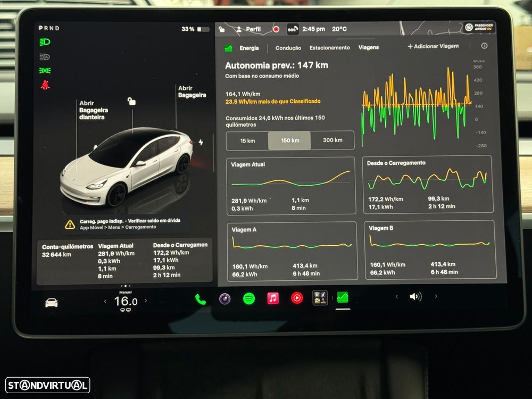Decrease temperature with left arrow
The width and height of the screenshot is (532, 399).
point(105,301)
